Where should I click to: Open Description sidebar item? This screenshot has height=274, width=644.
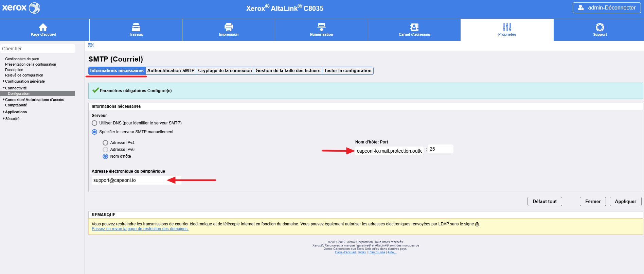point(14,70)
